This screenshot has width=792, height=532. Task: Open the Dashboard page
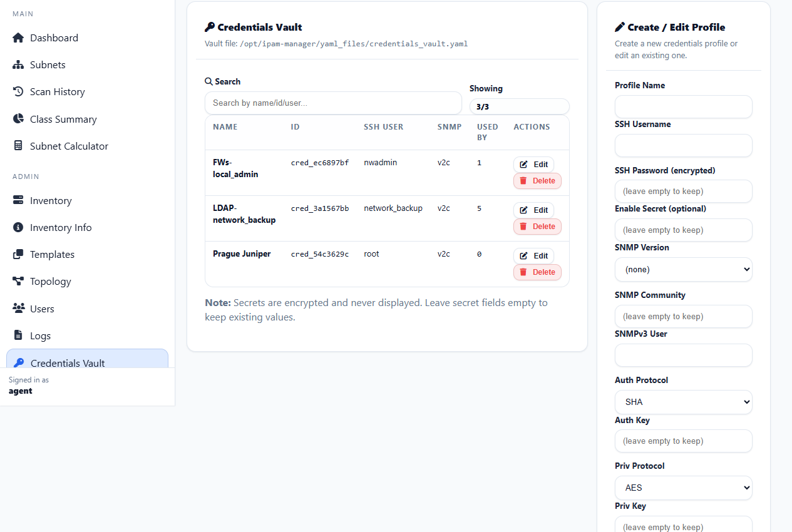click(87, 38)
